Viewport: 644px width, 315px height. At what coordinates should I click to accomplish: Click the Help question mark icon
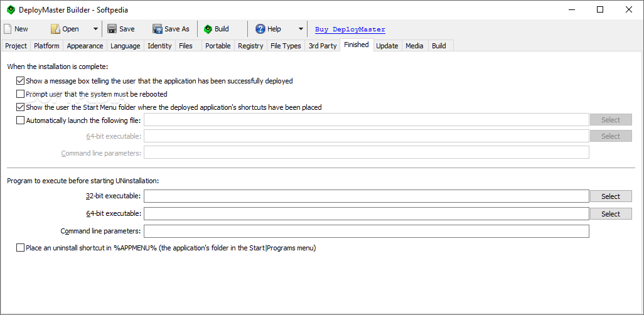click(x=260, y=29)
